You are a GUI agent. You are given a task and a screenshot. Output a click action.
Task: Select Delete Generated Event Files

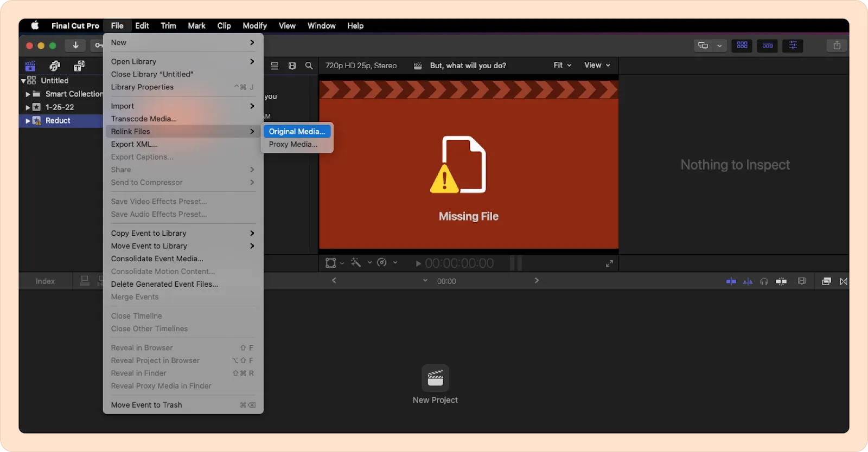click(x=183, y=285)
